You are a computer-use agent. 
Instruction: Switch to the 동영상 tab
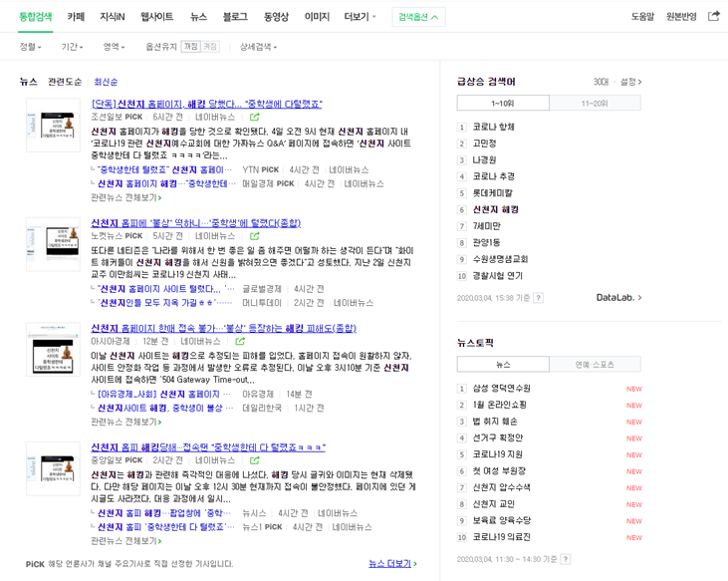[276, 17]
